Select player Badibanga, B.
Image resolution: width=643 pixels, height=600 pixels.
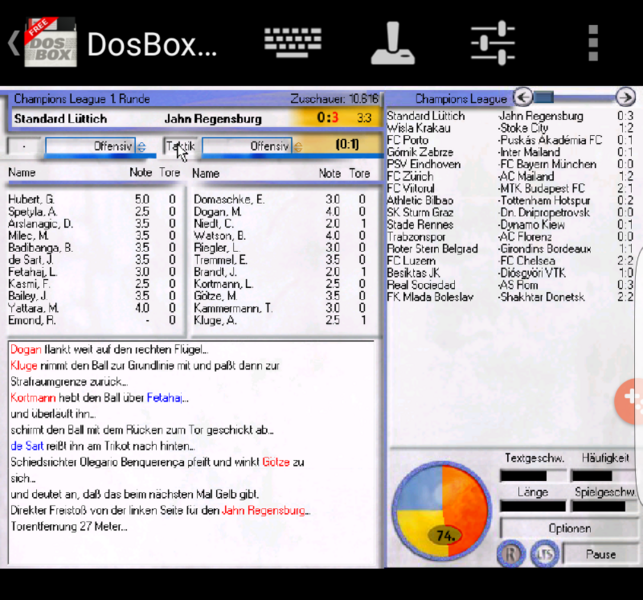(92, 248)
